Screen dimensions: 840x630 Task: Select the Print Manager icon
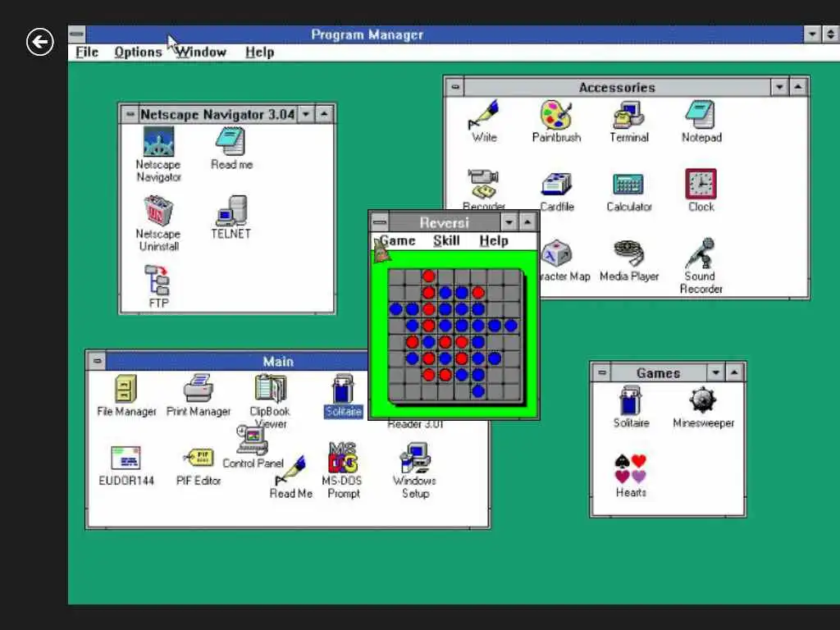pos(199,388)
